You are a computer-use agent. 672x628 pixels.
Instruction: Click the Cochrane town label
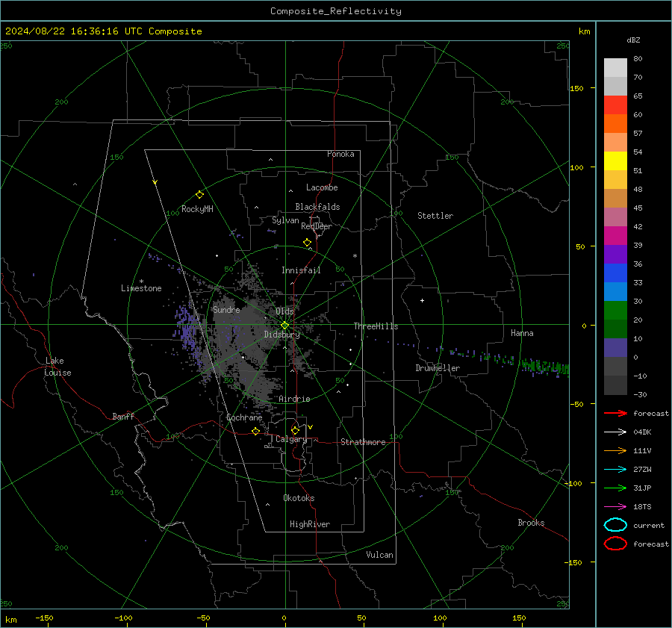pyautogui.click(x=244, y=417)
